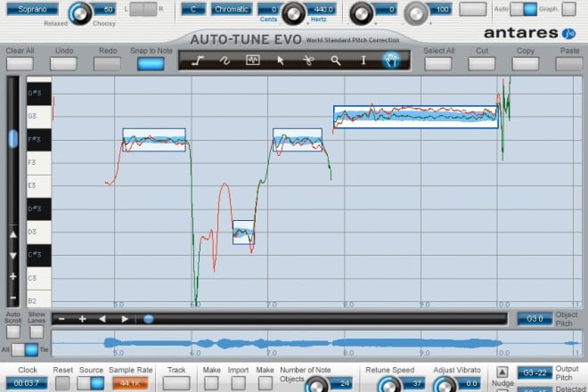The width and height of the screenshot is (588, 392).
Task: Click the Retune Speed knob
Action: point(388,385)
